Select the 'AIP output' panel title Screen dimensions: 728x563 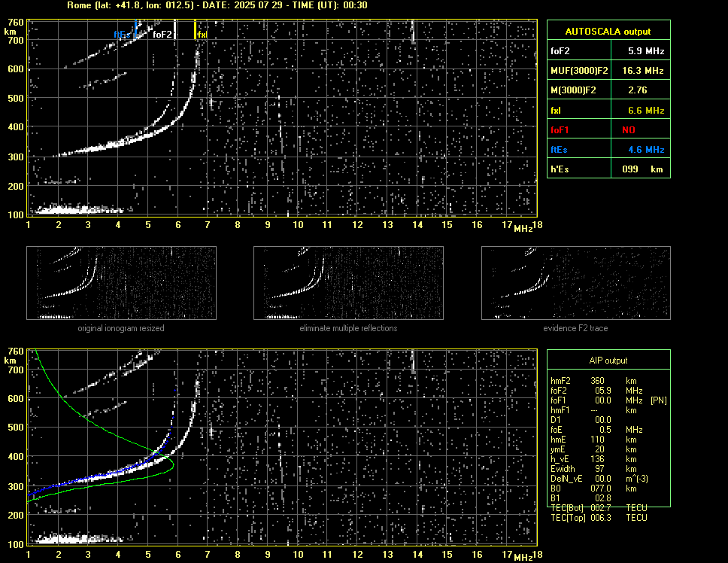[x=608, y=361]
